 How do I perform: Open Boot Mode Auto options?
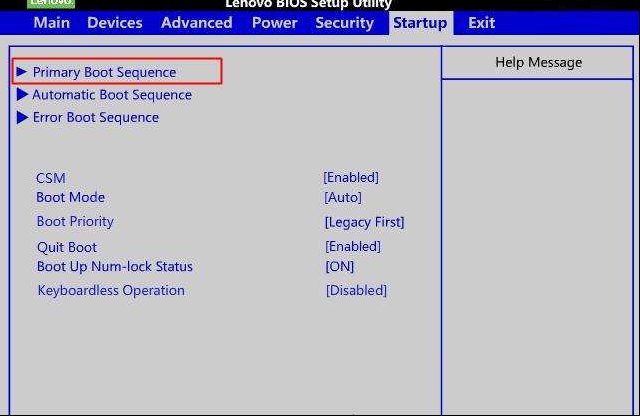(343, 198)
